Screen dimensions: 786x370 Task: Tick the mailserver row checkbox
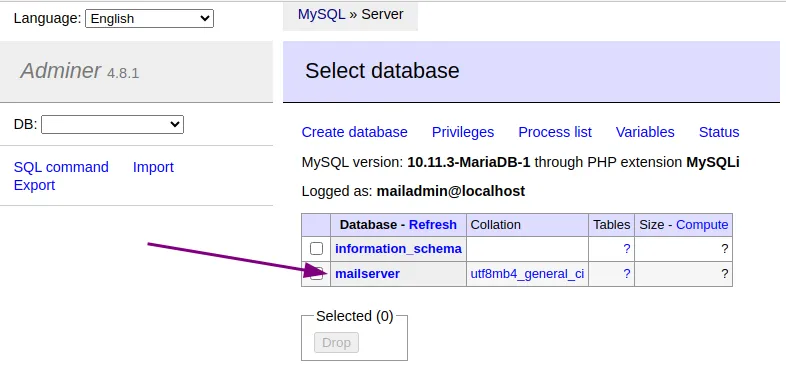pos(316,274)
